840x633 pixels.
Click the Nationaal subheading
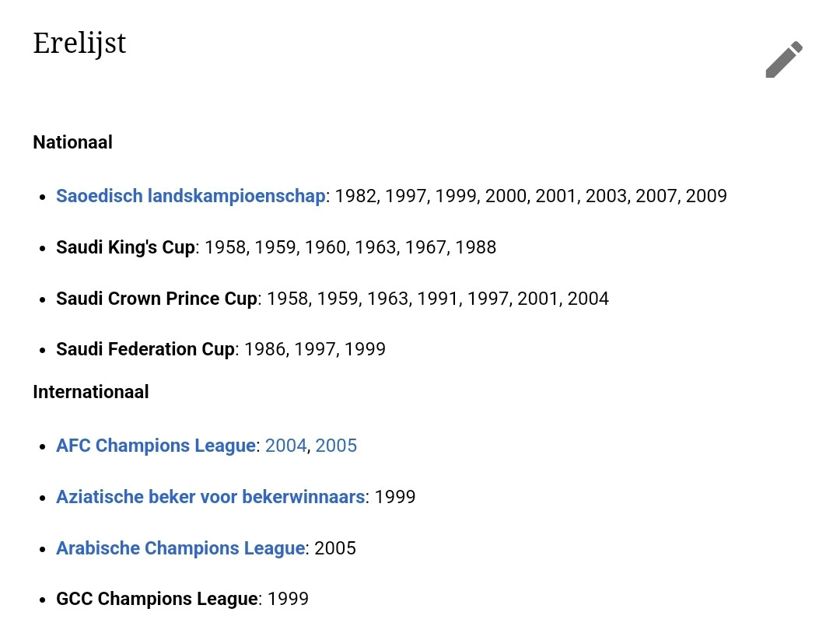[73, 142]
